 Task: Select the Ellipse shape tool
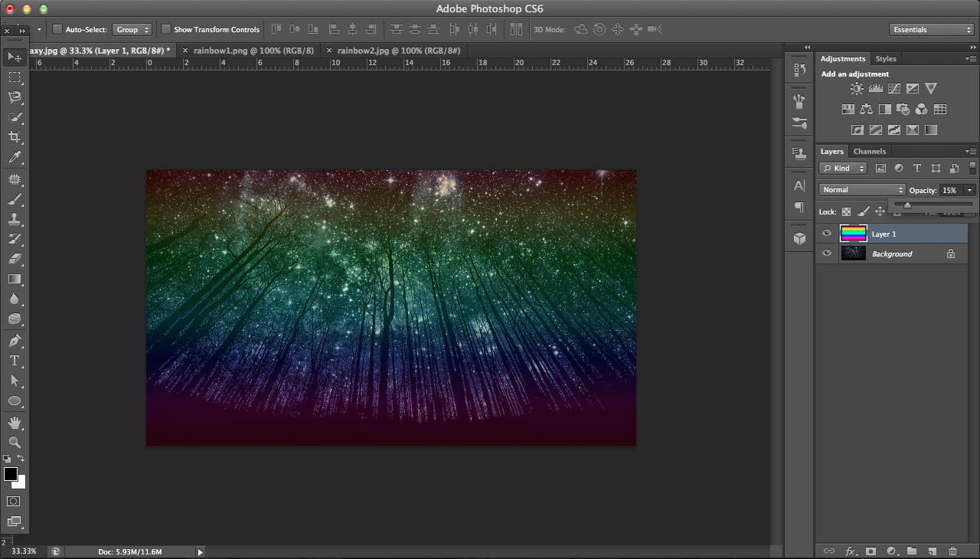(x=15, y=400)
